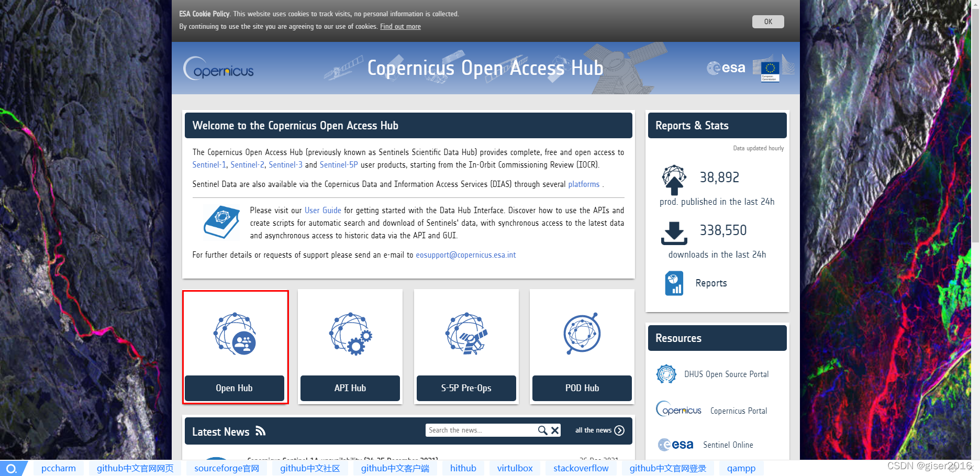This screenshot has width=980, height=476.
Task: Follow the Find out more cookie link
Action: [400, 27]
